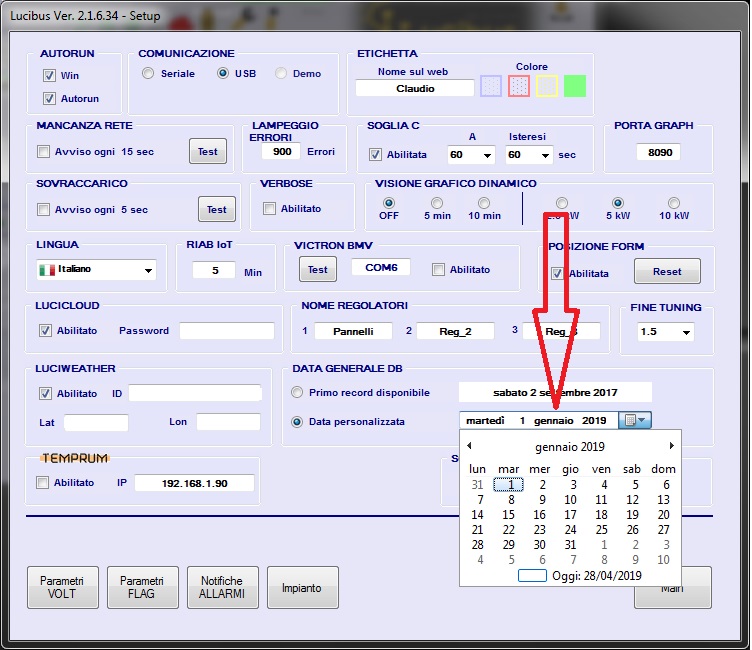The height and width of the screenshot is (650, 752).
Task: Toggle date picker calendar dropdown icon
Action: [634, 420]
